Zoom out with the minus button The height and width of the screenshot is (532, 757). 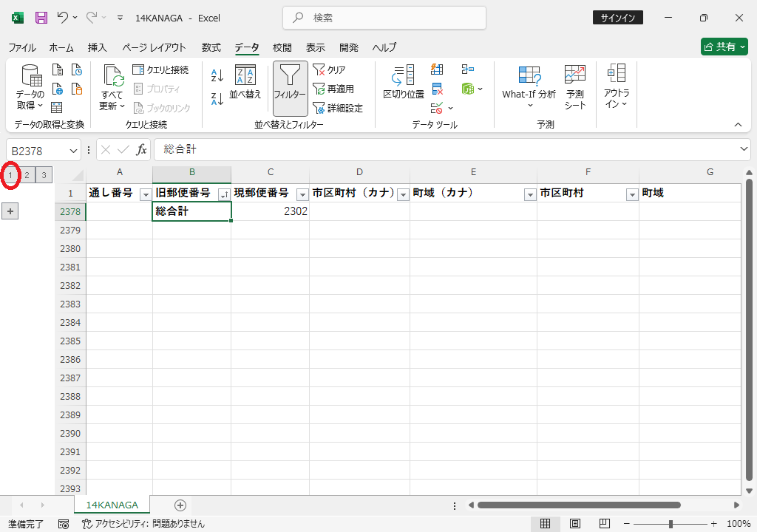[x=627, y=524]
